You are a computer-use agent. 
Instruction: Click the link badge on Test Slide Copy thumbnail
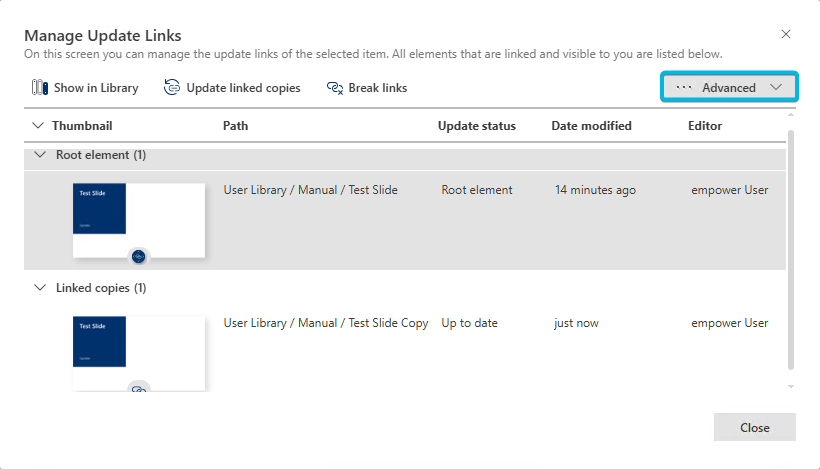(x=139, y=387)
